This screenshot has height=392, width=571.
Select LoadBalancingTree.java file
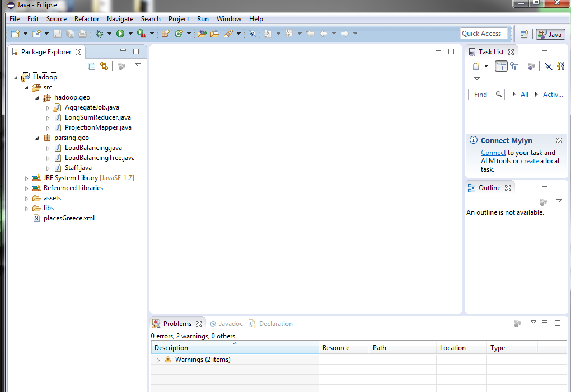pyautogui.click(x=100, y=158)
